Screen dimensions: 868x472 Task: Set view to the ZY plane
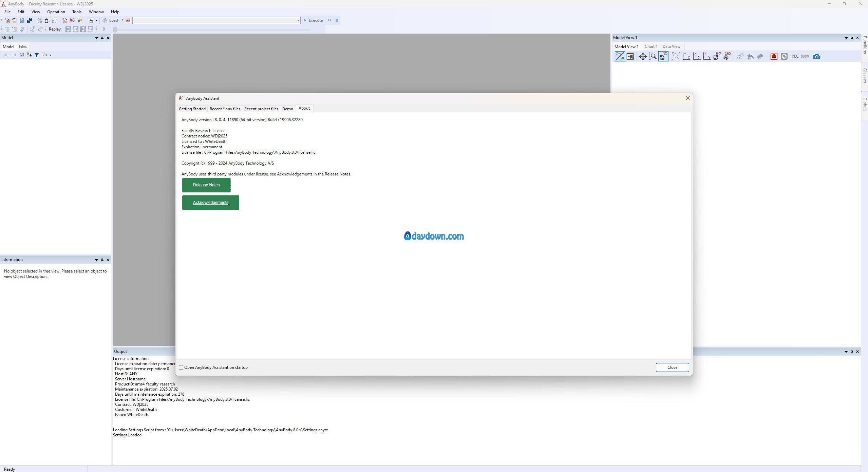[x=706, y=56]
